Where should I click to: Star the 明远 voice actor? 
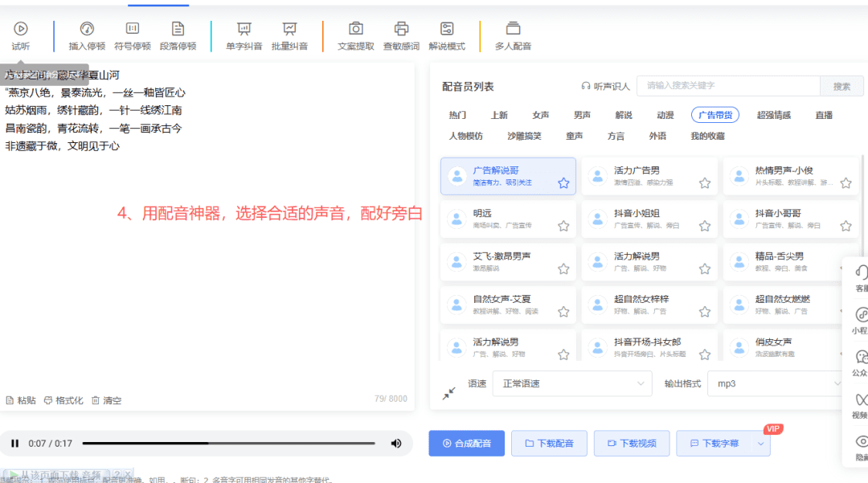(x=563, y=226)
